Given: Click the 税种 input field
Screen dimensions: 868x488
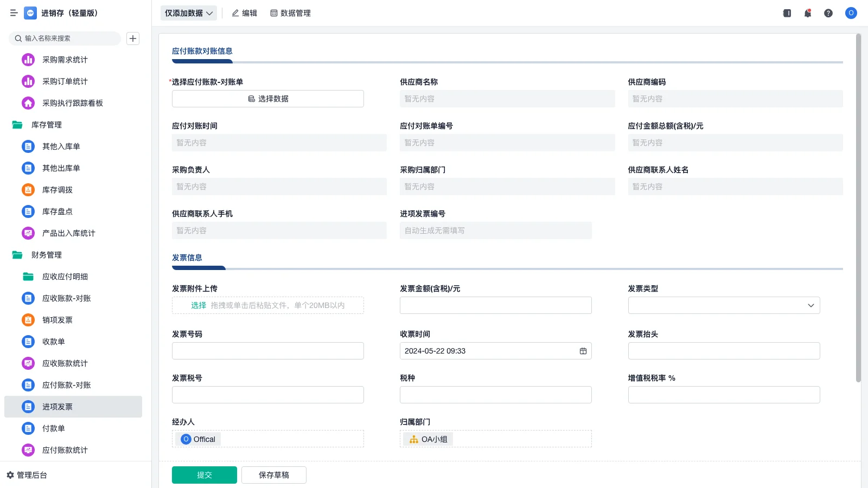Looking at the screenshot, I should (x=496, y=395).
